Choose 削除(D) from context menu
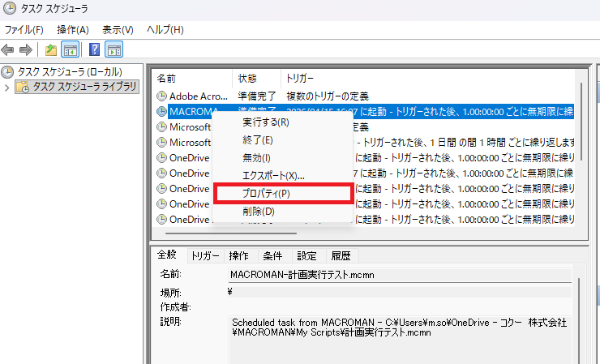Image resolution: width=600 pixels, height=364 pixels. point(282,212)
